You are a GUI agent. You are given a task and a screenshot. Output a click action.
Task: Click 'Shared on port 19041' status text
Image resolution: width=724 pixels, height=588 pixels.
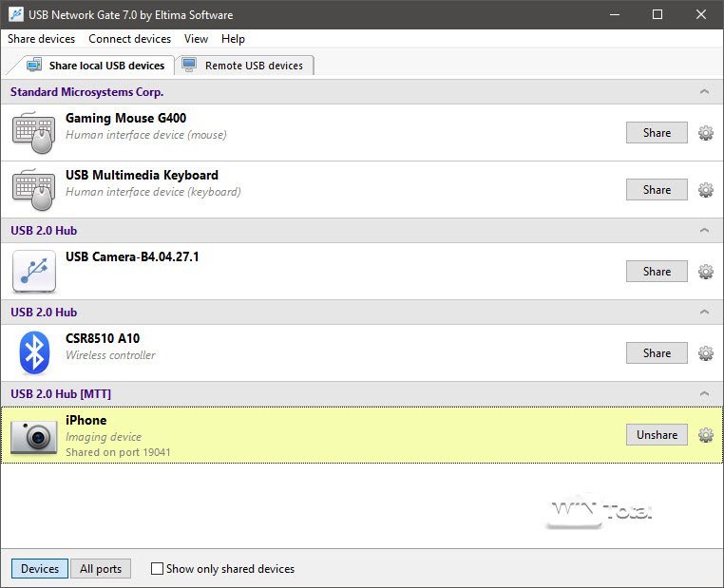click(x=118, y=452)
